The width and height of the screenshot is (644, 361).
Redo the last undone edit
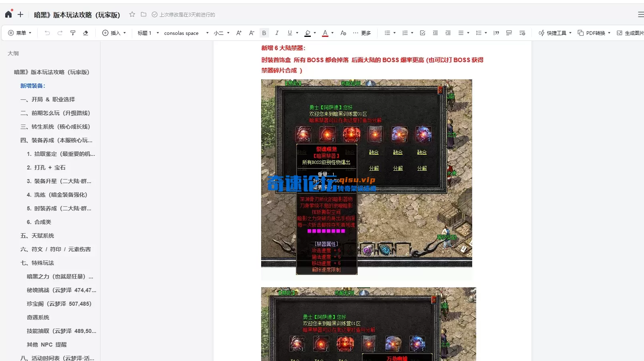click(x=60, y=33)
